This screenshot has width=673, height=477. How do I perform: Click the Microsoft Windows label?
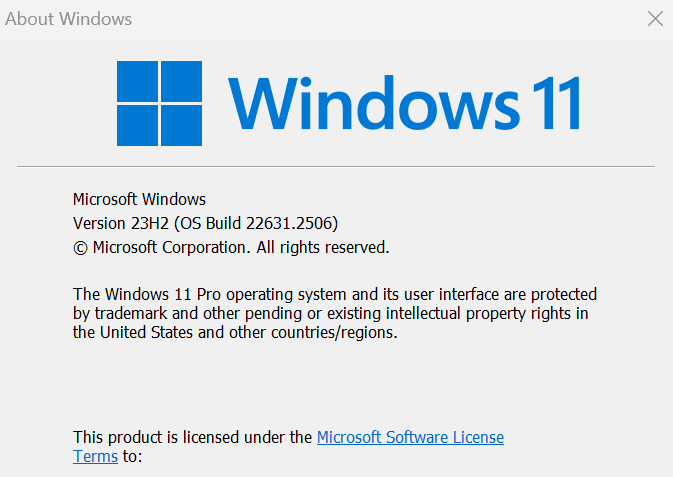coord(139,199)
